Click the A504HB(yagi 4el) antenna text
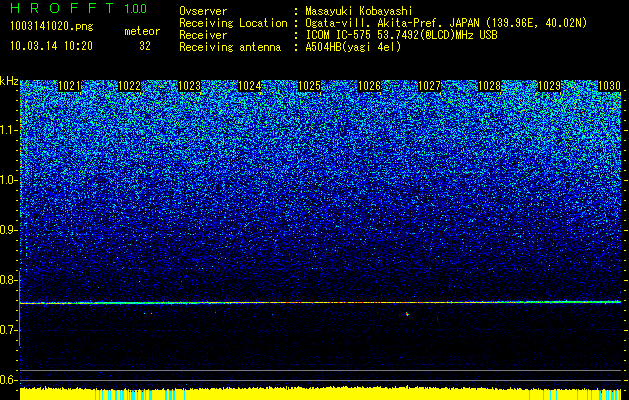 [x=353, y=48]
